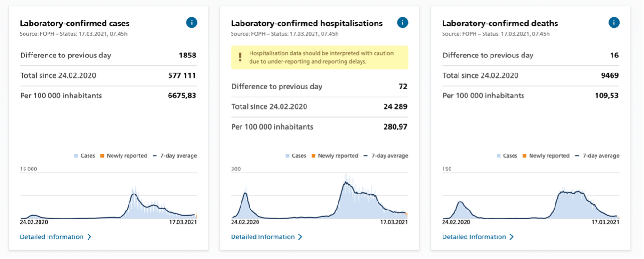The image size is (644, 259).
Task: Click the peak of the cases chart curve
Action: coord(134,194)
